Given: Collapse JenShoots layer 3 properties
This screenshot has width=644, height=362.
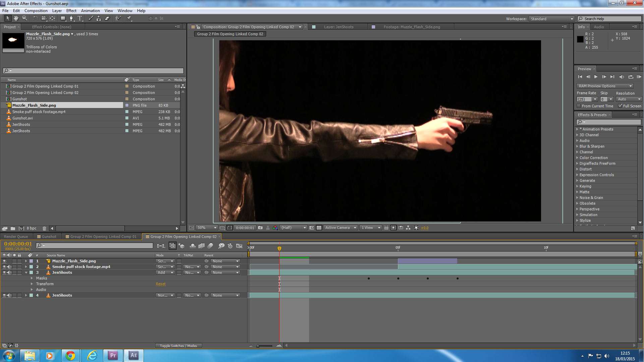Looking at the screenshot, I should click(x=26, y=272).
